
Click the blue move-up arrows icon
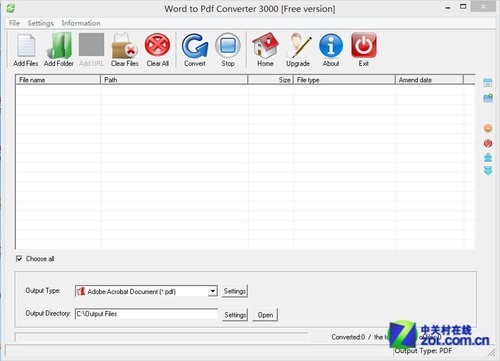488,157
